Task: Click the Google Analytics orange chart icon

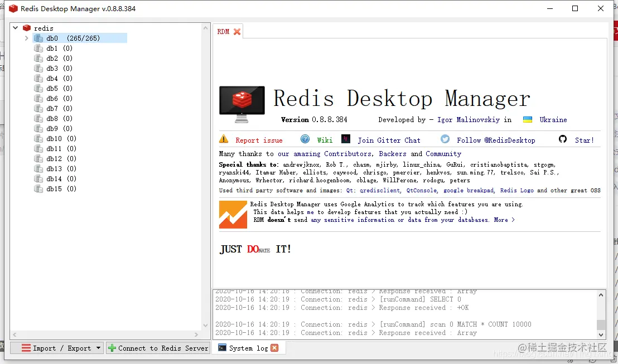Action: pos(233,215)
